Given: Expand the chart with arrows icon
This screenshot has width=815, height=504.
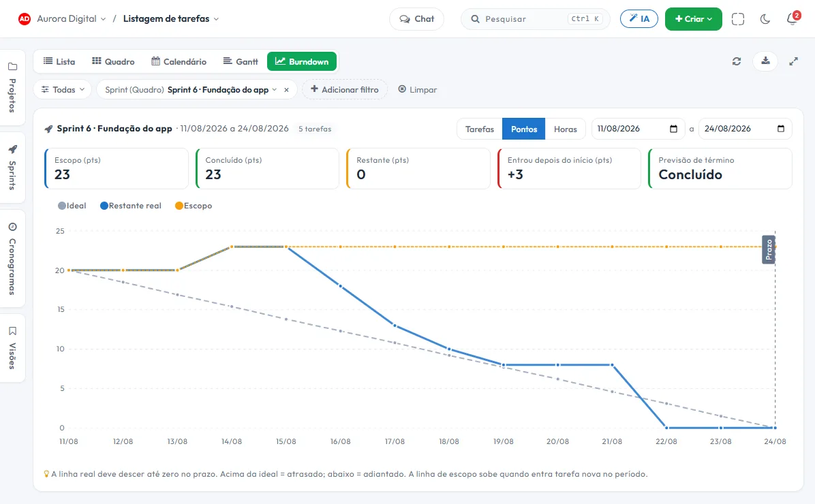Looking at the screenshot, I should (x=793, y=61).
